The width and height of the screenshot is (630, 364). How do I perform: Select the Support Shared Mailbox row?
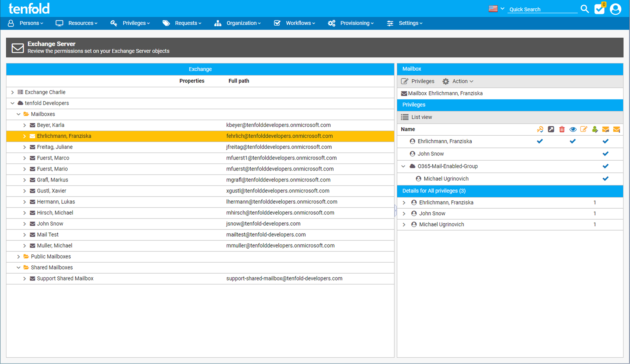pos(200,279)
